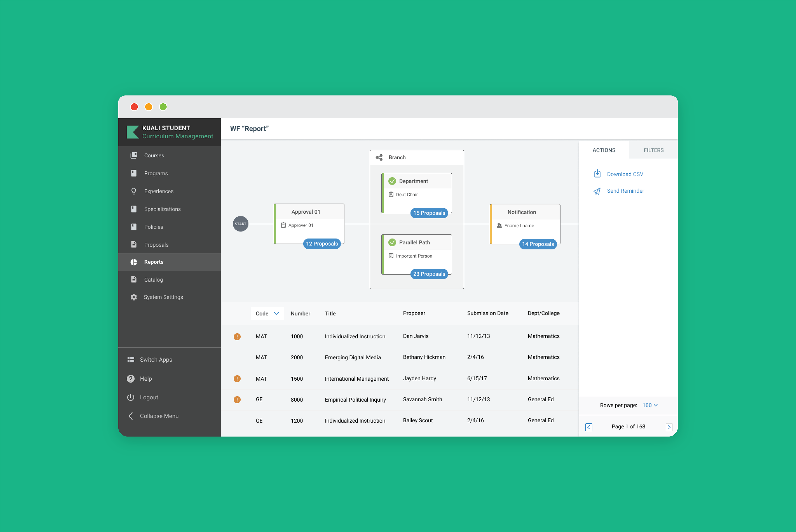Click System Settings label in sidebar
Viewport: 796px width, 532px height.
pyautogui.click(x=163, y=297)
